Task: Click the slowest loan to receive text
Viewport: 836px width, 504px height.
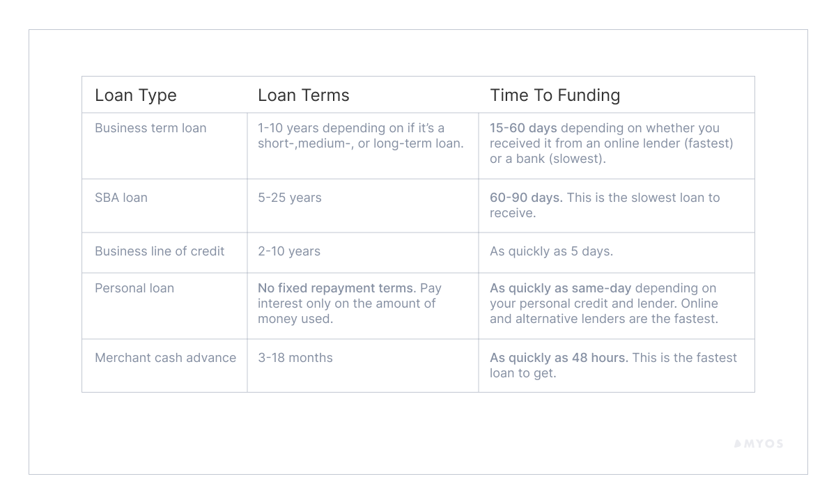Action: [x=641, y=198]
